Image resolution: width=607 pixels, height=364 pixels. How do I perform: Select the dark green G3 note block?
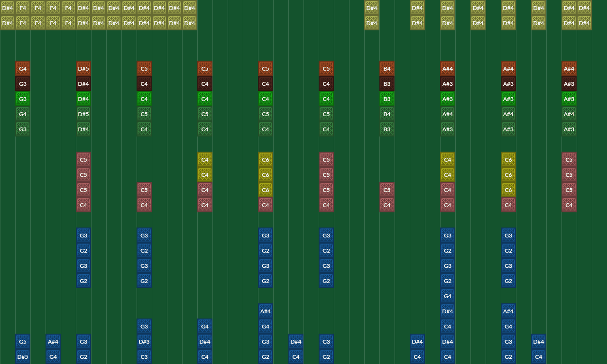point(23,129)
